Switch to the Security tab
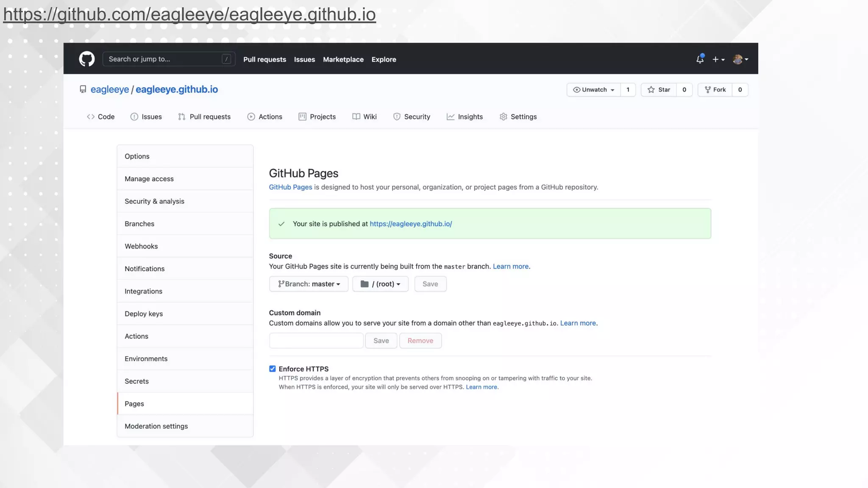The width and height of the screenshot is (868, 488). coord(412,116)
